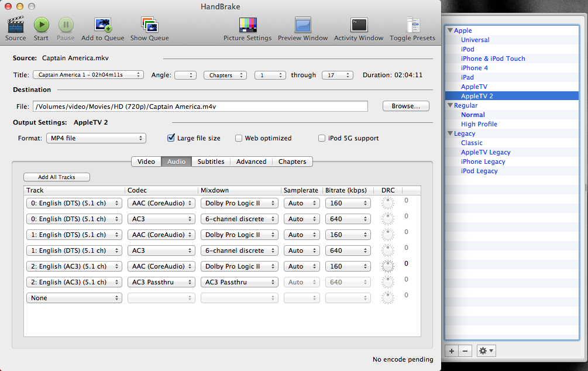Image resolution: width=588 pixels, height=371 pixels.
Task: Toggle the Large file size checkbox
Action: point(171,138)
